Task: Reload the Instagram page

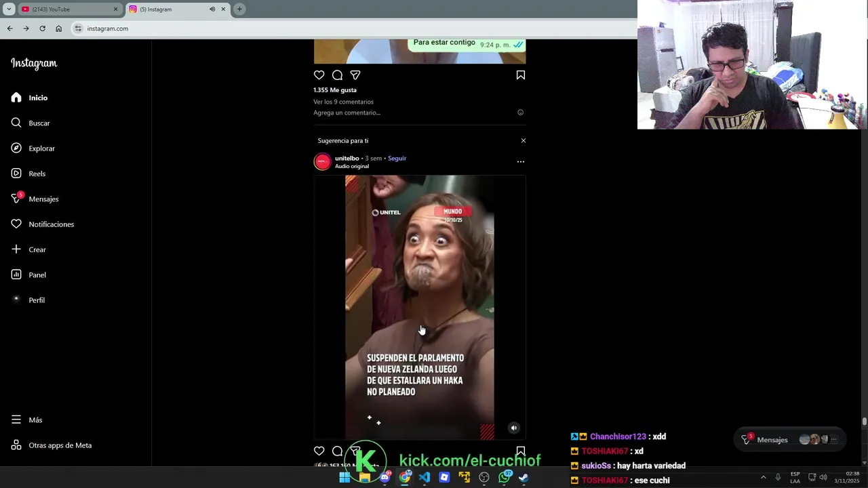Action: tap(42, 28)
